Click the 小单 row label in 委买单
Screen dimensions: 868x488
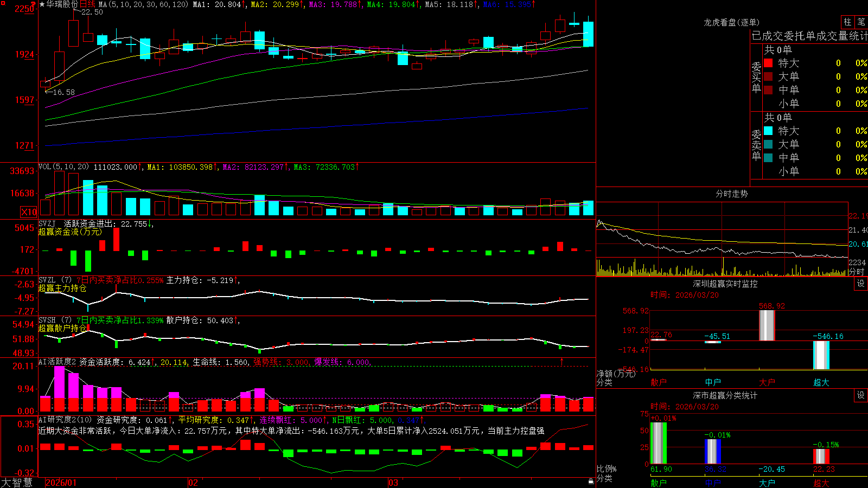789,104
